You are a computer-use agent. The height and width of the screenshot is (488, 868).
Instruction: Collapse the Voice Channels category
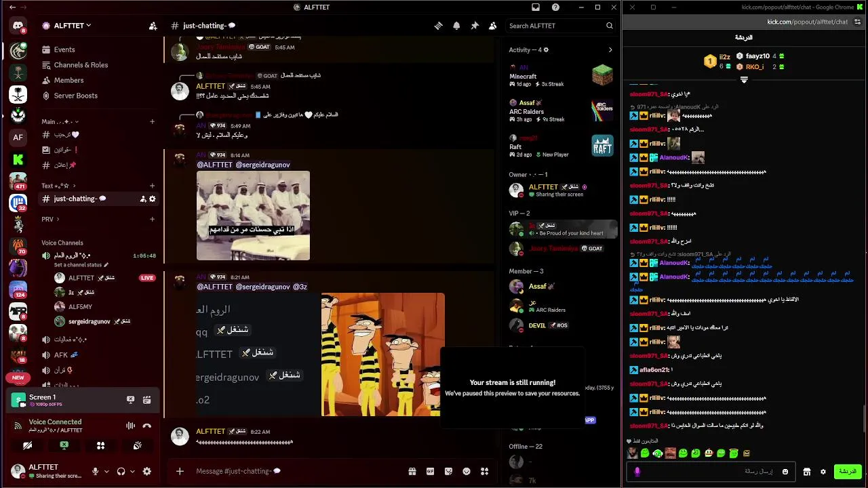62,243
